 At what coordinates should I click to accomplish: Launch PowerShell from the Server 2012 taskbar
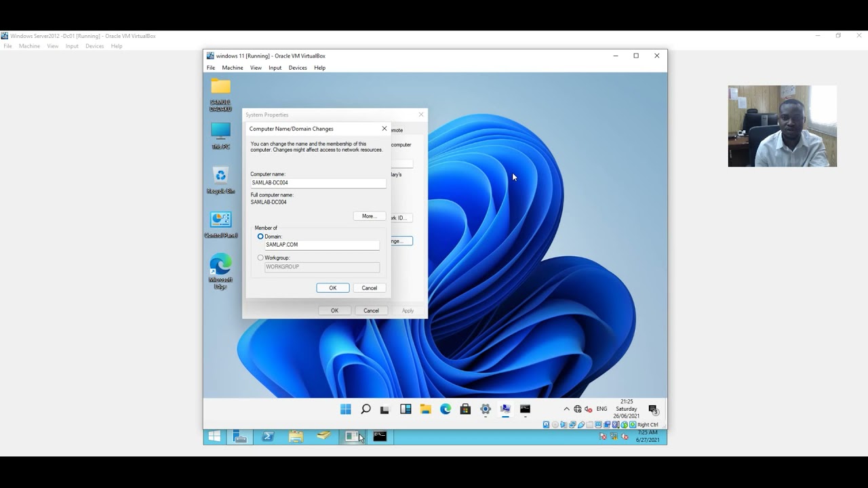tap(268, 436)
